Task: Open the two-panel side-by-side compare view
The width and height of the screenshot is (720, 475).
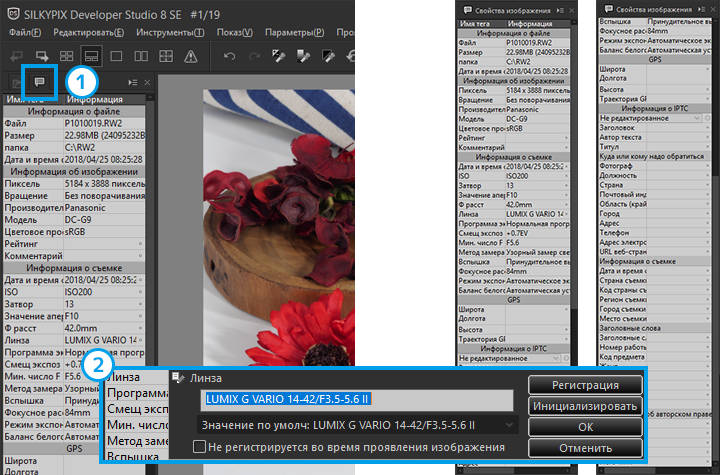Action: (141, 57)
